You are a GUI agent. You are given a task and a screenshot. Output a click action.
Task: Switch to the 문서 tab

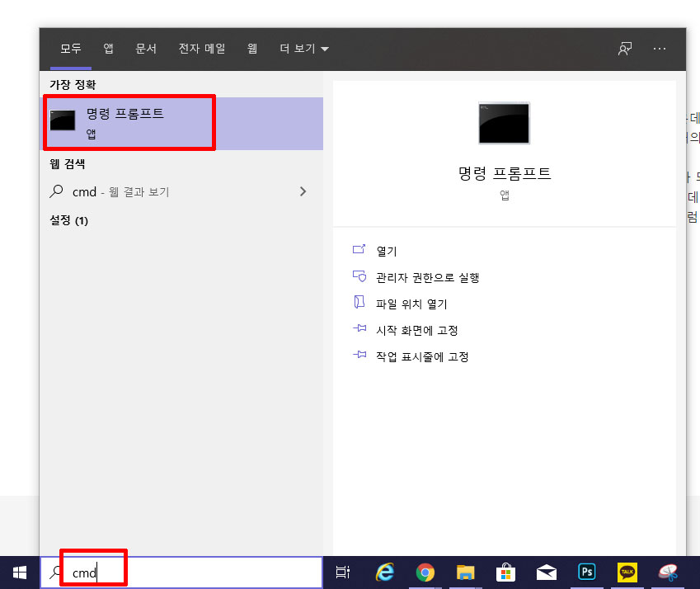tap(146, 48)
